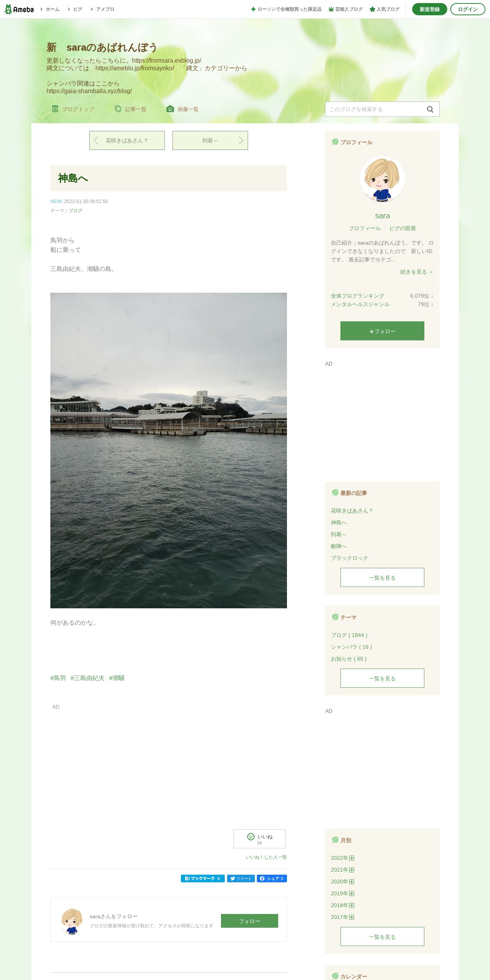The height and width of the screenshot is (980, 490).
Task: Open the harbor photo in the article
Action: tap(169, 450)
